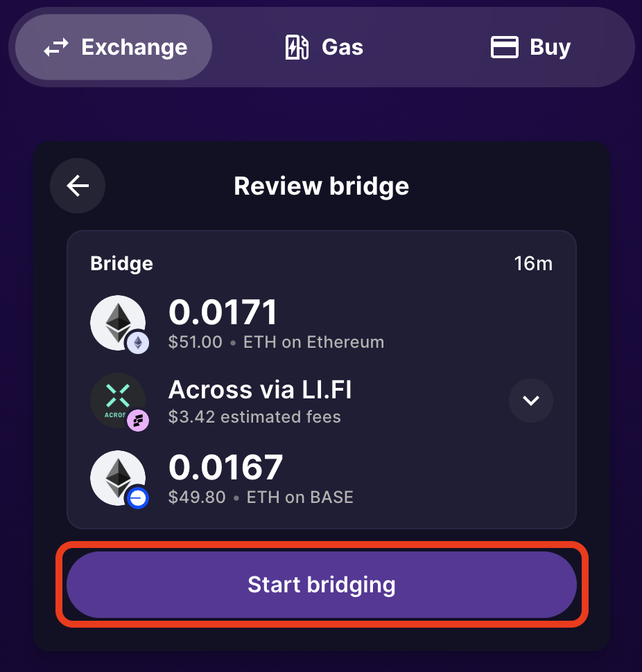This screenshot has width=642, height=672.
Task: Click the LI.FI badge on Across logo
Action: (137, 420)
